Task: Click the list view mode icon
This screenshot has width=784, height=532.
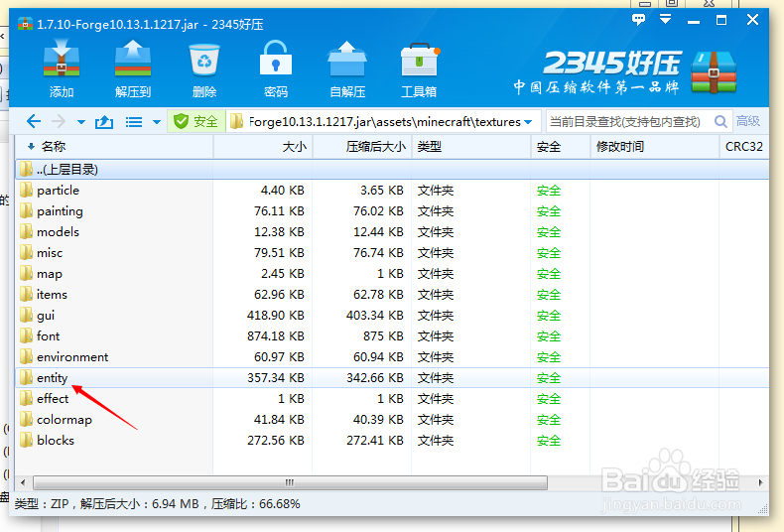Action: coord(134,122)
